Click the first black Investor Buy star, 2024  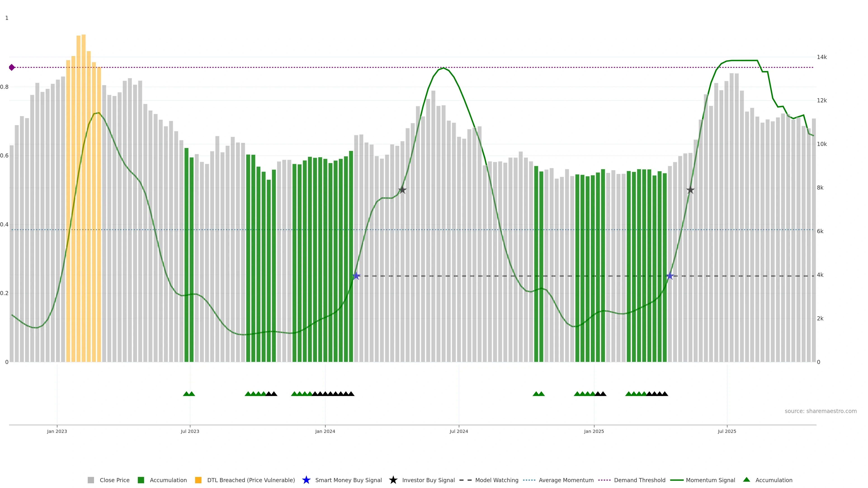[x=402, y=190]
